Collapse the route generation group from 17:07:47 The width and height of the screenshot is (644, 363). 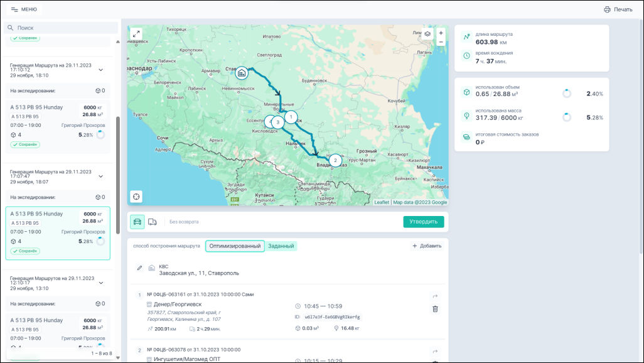(100, 176)
